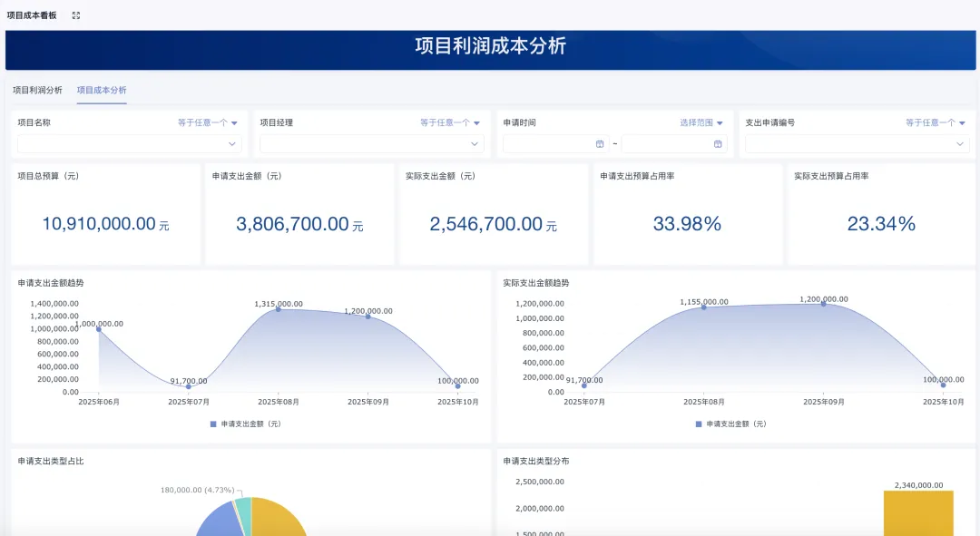Switch to the 项目利润分析 tab
The height and width of the screenshot is (536, 980).
37,90
